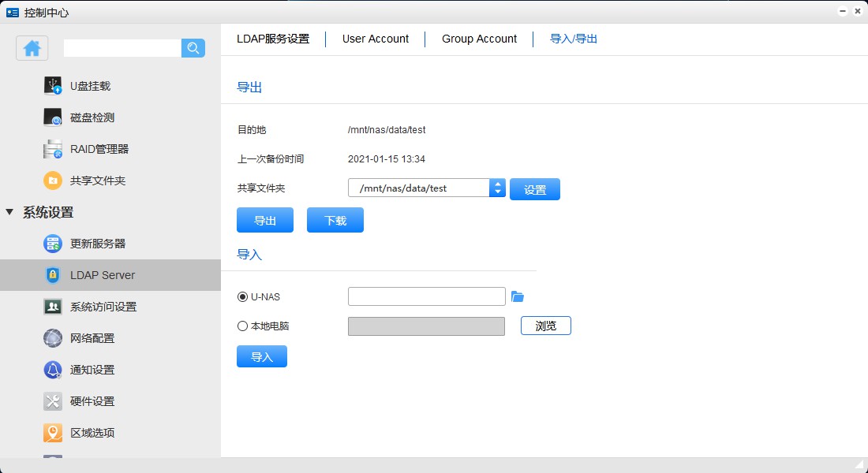Click the search magnifier icon
Viewport: 868px width, 473px height.
(x=193, y=48)
